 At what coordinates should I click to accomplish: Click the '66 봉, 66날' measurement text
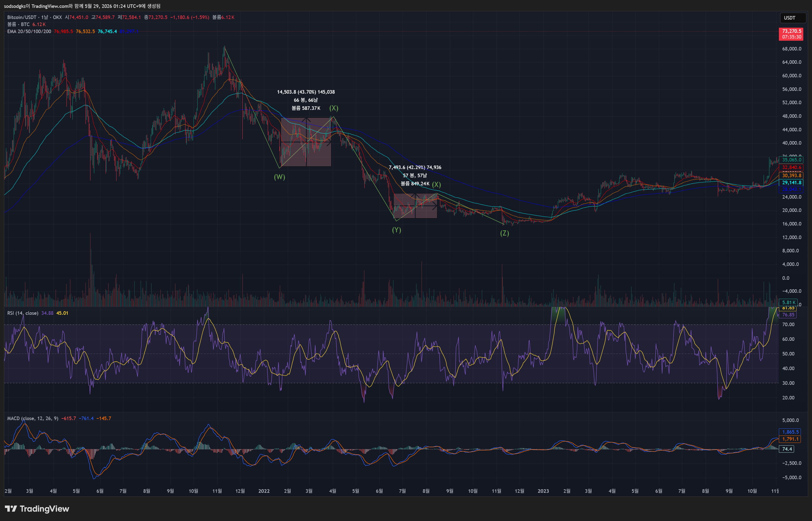click(x=306, y=100)
